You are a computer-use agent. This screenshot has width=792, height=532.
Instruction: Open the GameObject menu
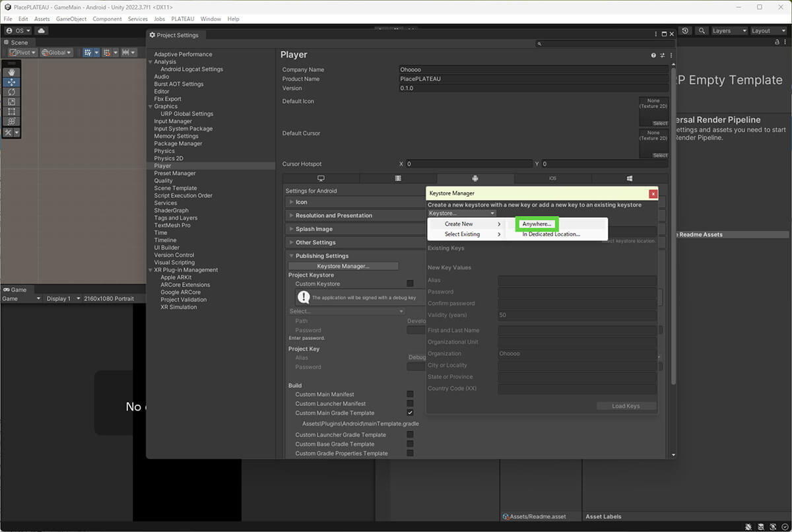pyautogui.click(x=71, y=19)
